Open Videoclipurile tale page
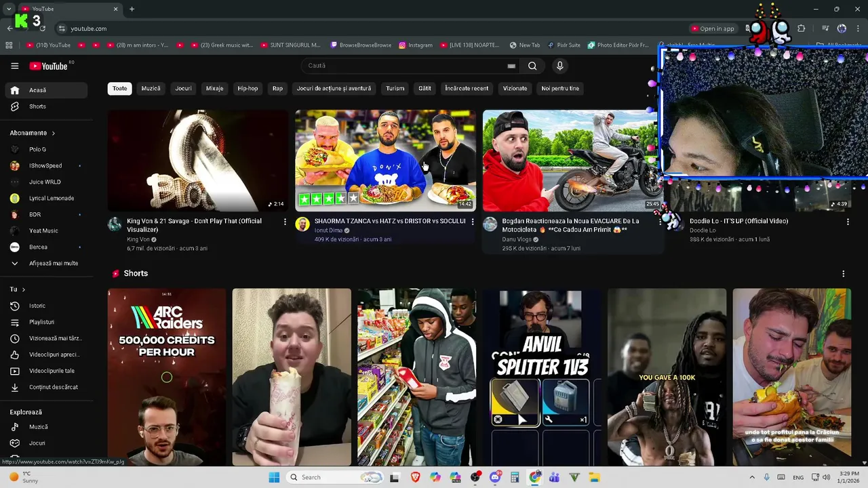868x488 pixels. point(46,371)
